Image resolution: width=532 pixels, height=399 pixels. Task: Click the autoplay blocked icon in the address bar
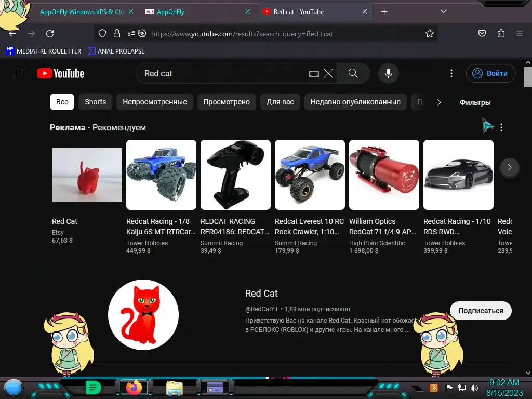pyautogui.click(x=142, y=33)
